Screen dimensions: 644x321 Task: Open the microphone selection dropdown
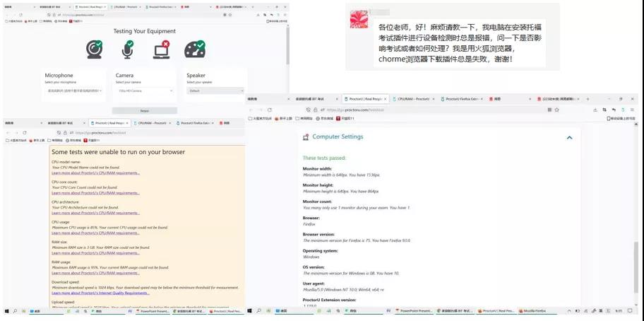click(x=74, y=91)
